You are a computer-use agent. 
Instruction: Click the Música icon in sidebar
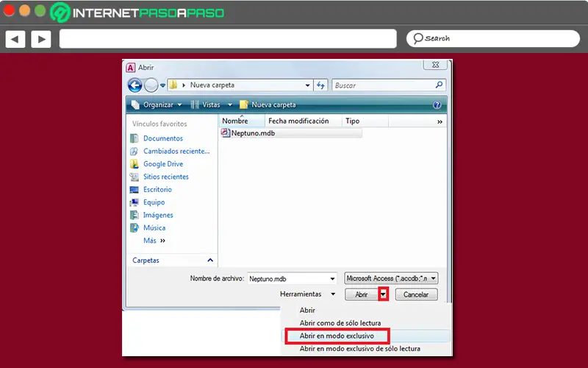(x=135, y=227)
